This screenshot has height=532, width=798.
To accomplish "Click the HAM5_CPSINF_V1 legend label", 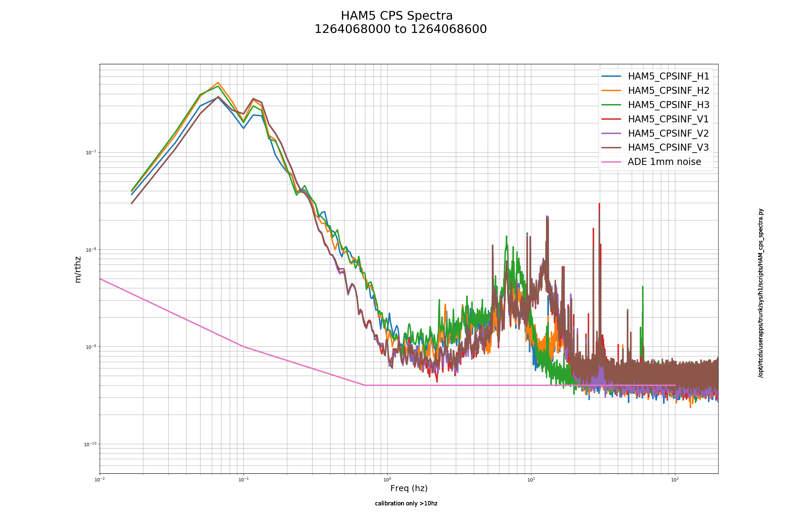I will [668, 119].
